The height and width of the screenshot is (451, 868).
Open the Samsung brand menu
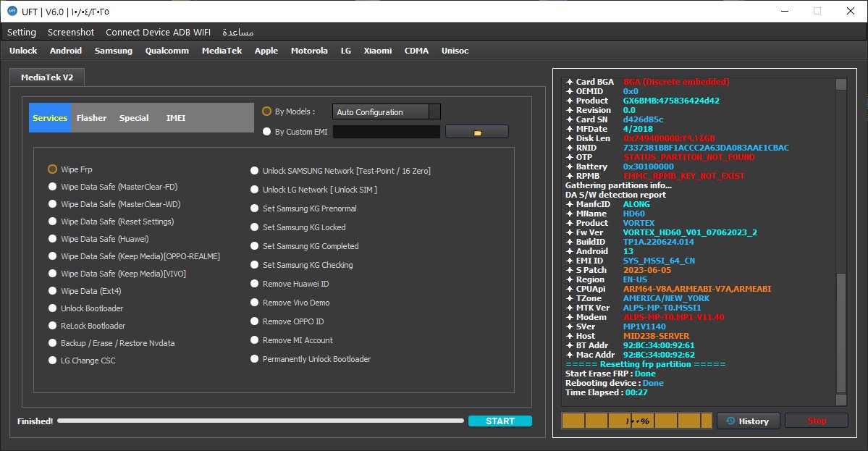click(114, 51)
